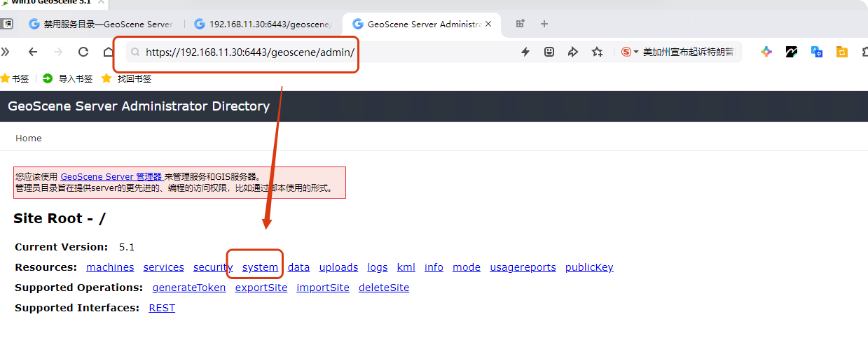
Task: Open the Sogou search engine dropdown arrow
Action: (636, 52)
